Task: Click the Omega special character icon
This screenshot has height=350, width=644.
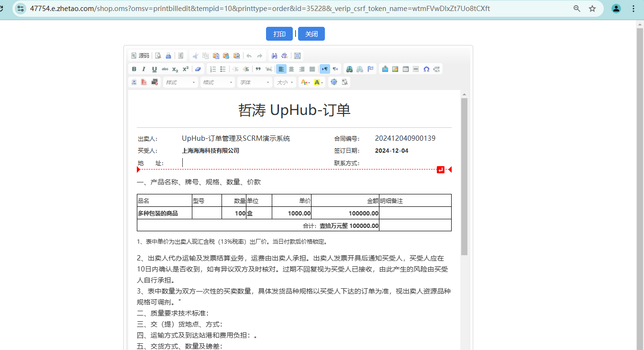Action: click(426, 69)
